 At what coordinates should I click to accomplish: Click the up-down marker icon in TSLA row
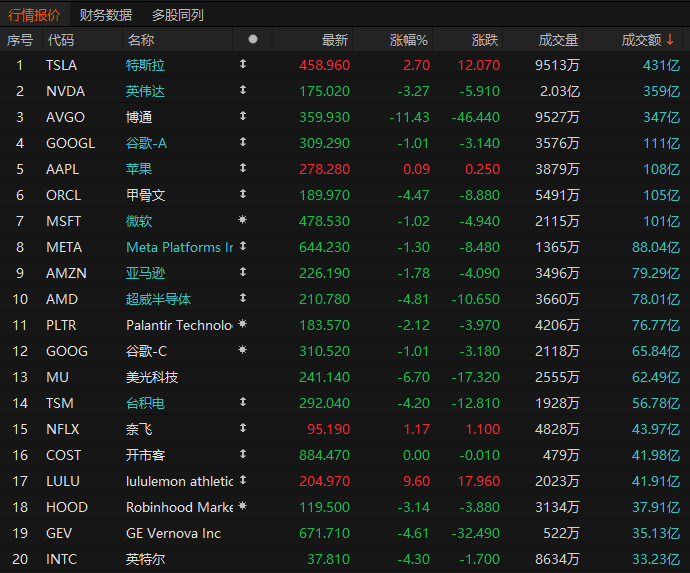(x=242, y=64)
